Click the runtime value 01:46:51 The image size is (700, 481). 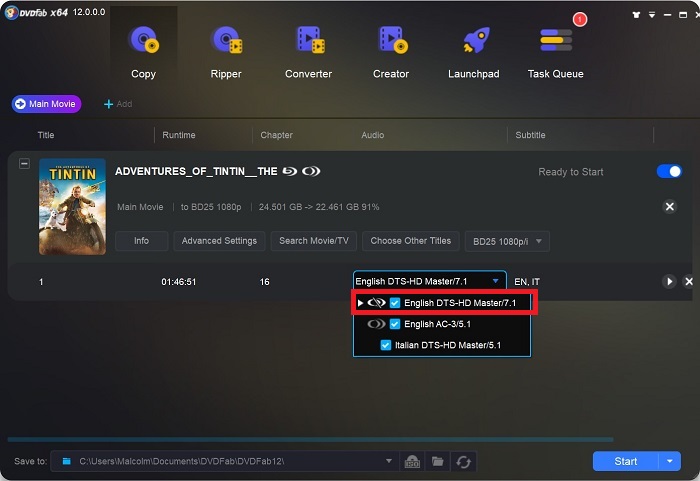coord(179,282)
